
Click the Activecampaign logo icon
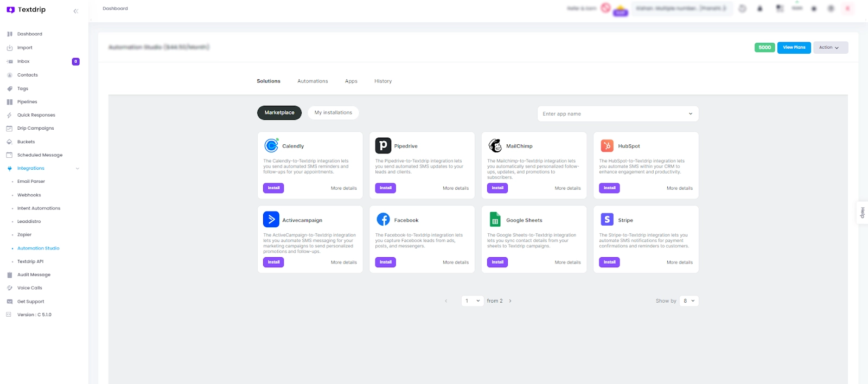(x=271, y=219)
